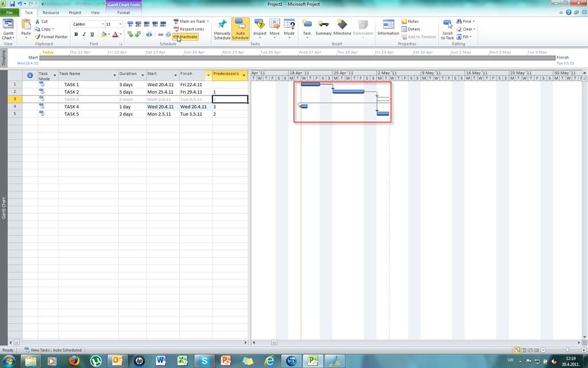This screenshot has width=588, height=368.
Task: Insert a Milestone task
Action: [x=342, y=25]
